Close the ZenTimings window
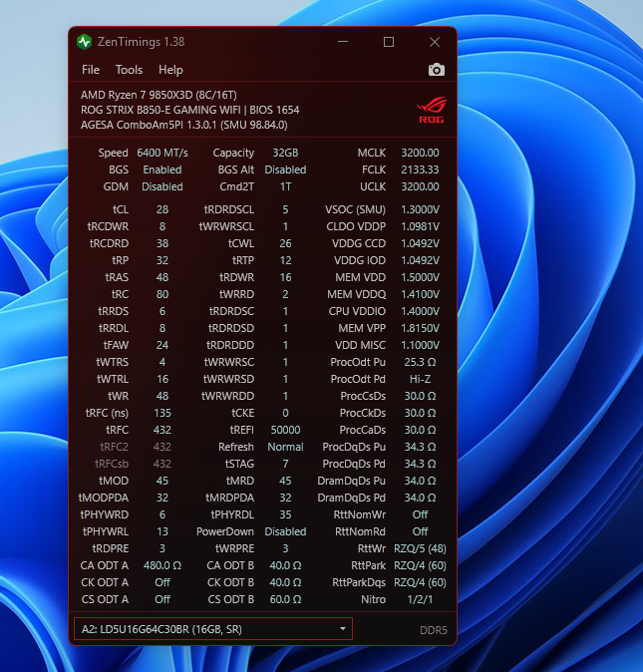 (435, 42)
